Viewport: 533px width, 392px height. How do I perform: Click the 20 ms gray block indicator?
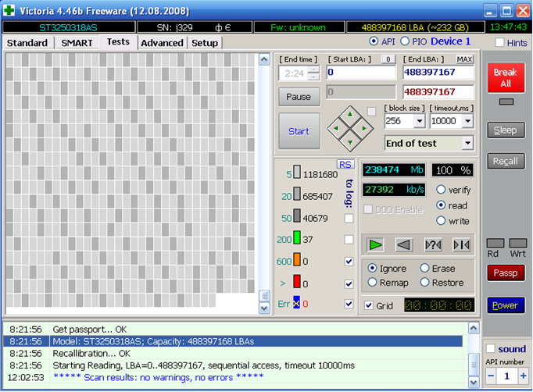click(x=297, y=194)
